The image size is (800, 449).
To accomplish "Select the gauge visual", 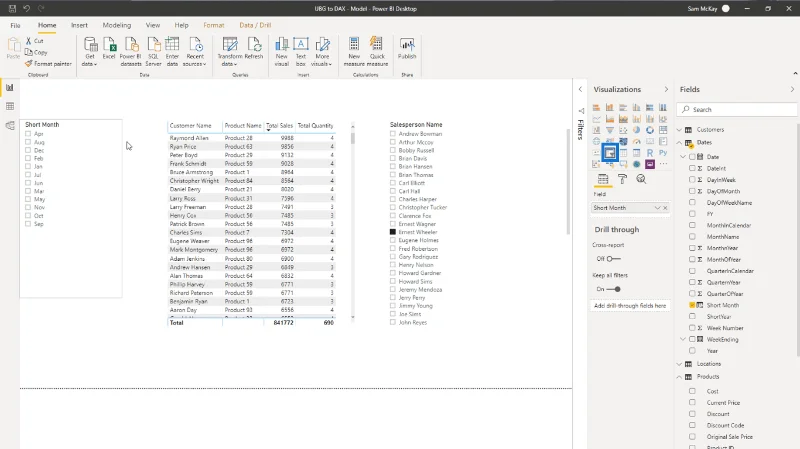I will click(636, 141).
